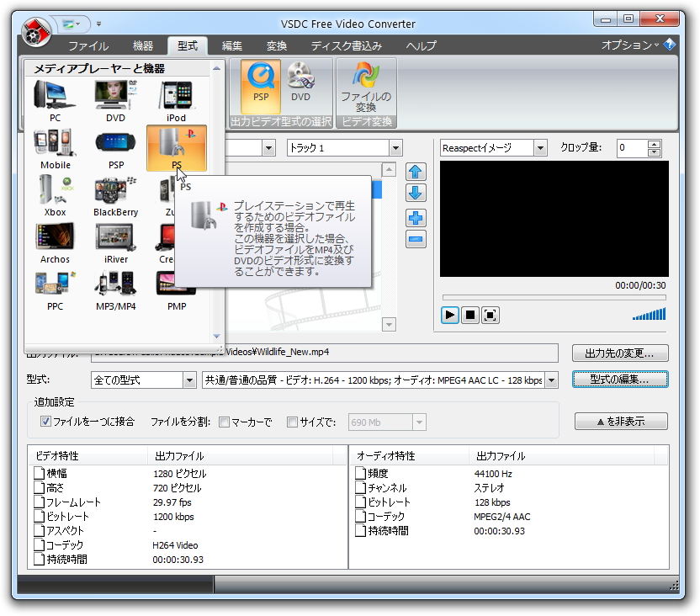Screen dimensions: 700x616
Task: Pick the BlackBerry device icon
Action: pyautogui.click(x=115, y=196)
